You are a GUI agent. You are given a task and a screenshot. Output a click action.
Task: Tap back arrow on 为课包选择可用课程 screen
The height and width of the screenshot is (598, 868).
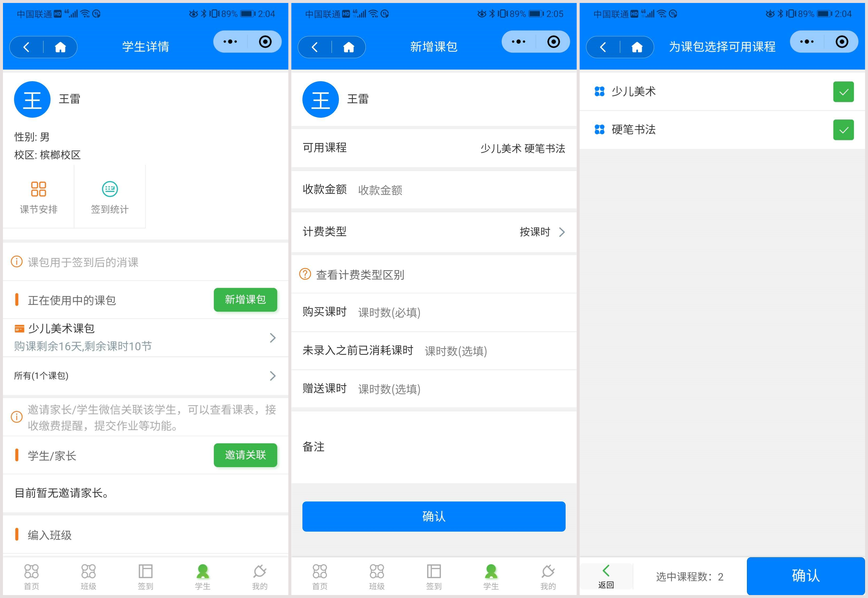(603, 47)
